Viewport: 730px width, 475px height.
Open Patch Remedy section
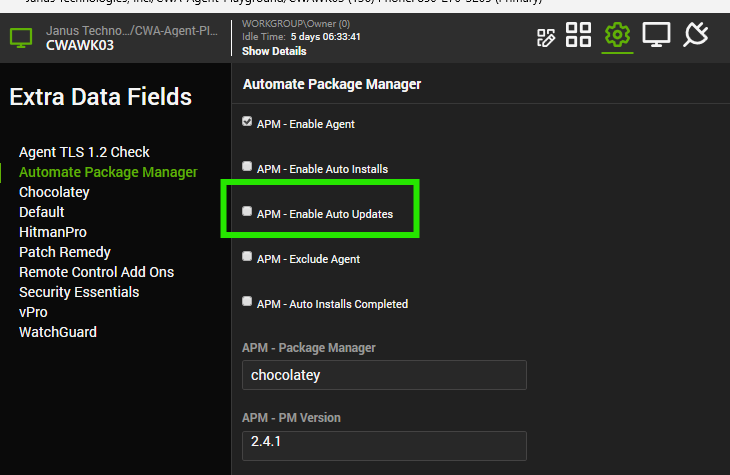[65, 252]
